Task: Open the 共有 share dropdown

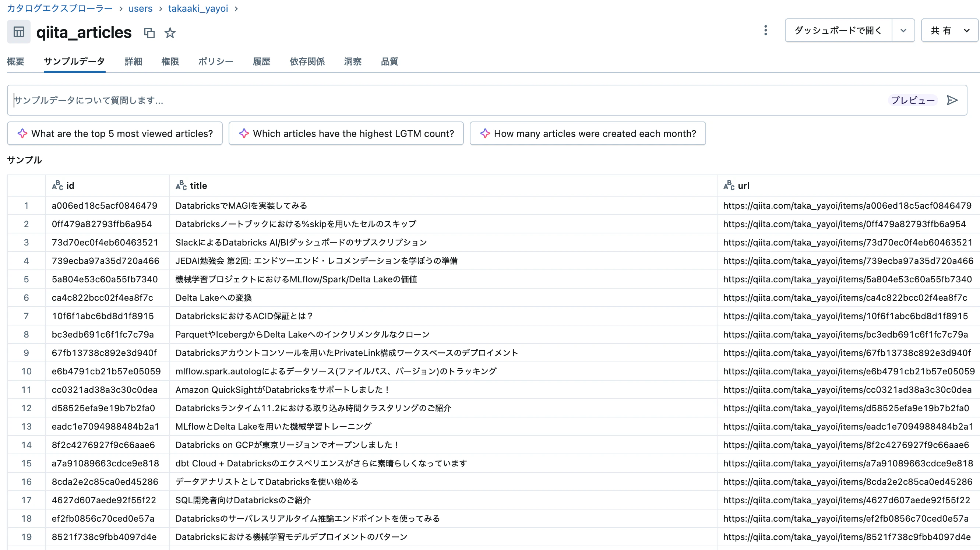Action: 949,31
